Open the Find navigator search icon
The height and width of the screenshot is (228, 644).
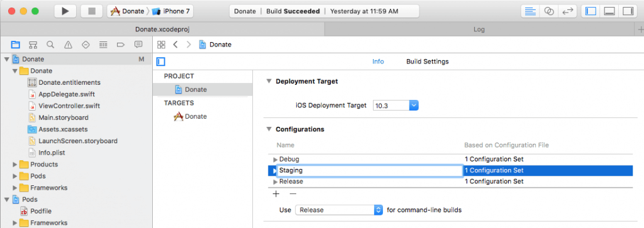click(50, 45)
